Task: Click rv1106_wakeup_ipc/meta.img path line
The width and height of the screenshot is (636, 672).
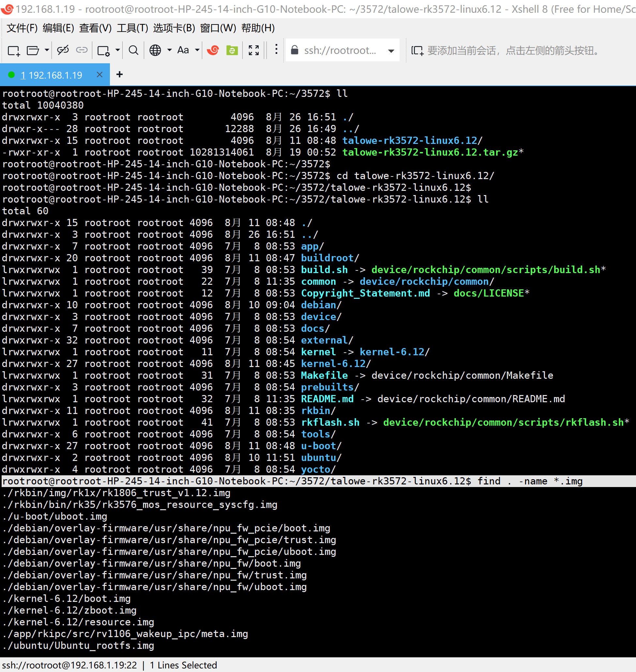Action: 125,634
